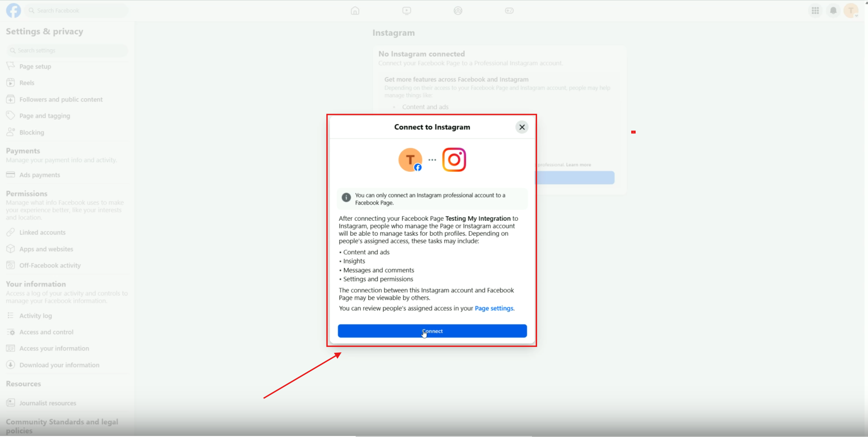Image resolution: width=868 pixels, height=437 pixels.
Task: Click the Ads payments card icon
Action: 11,175
